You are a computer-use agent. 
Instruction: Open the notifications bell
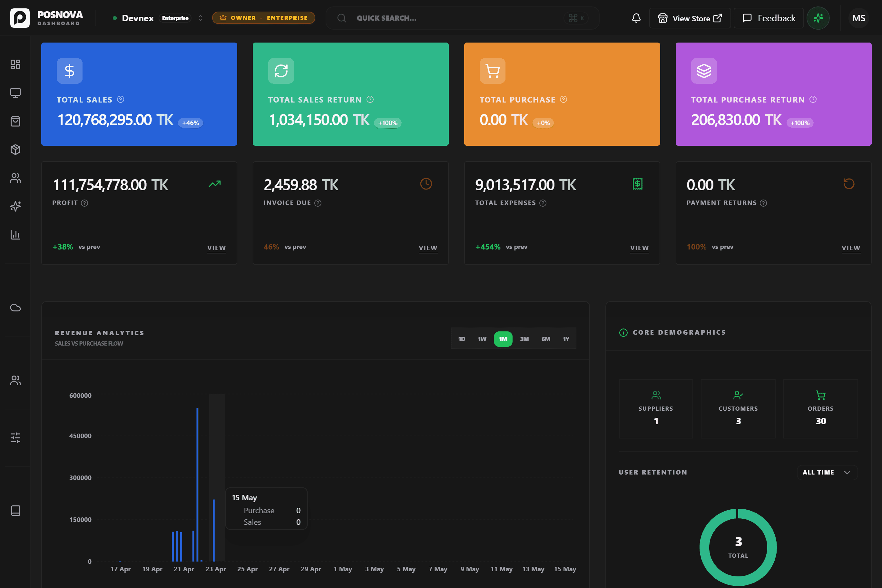pyautogui.click(x=636, y=18)
